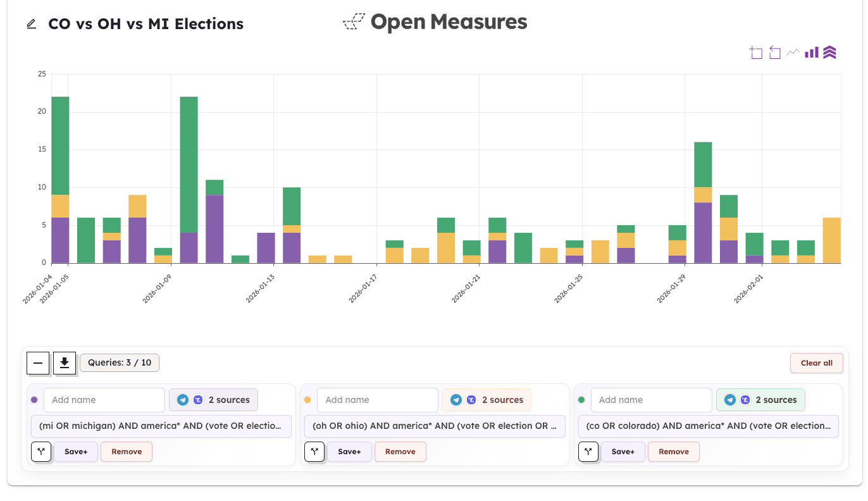
Task: Switch to the bar chart view
Action: pyautogui.click(x=812, y=53)
